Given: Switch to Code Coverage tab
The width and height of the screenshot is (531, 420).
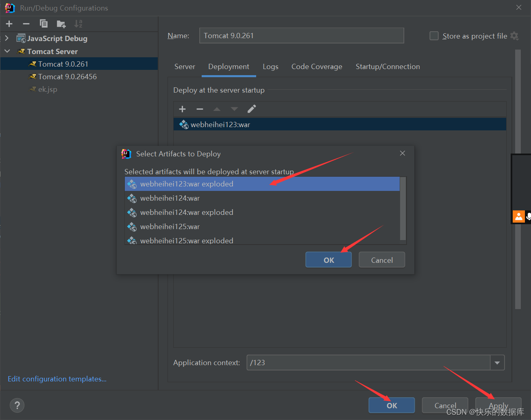Looking at the screenshot, I should 317,67.
